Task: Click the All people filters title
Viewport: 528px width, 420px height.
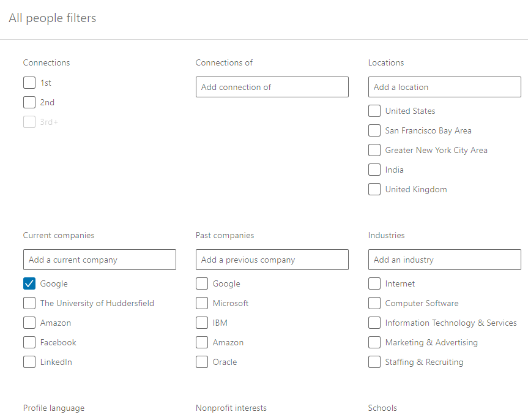Action: [x=53, y=18]
